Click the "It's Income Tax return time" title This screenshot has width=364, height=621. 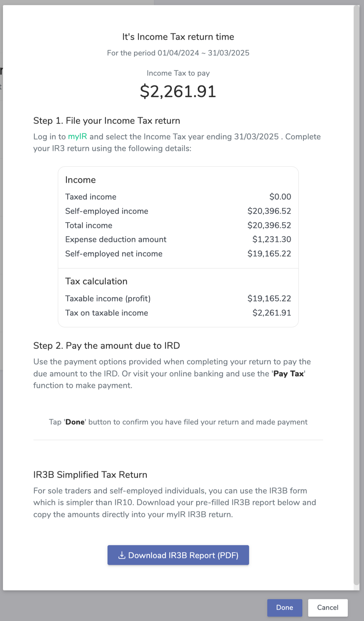178,37
